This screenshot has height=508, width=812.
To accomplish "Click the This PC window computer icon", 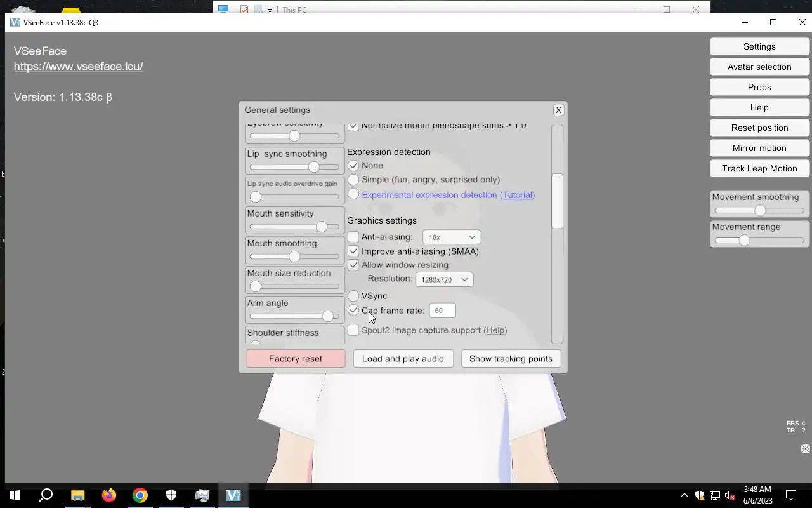I will 223,9.
